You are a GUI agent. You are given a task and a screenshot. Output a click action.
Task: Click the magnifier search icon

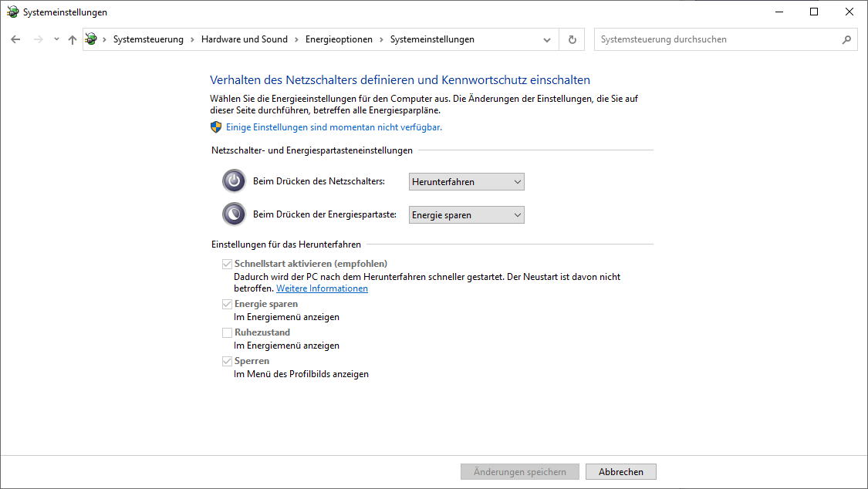point(846,39)
